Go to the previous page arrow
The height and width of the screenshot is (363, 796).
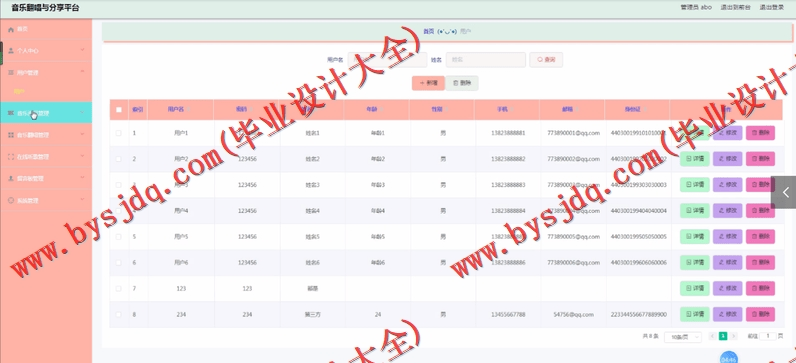712,336
